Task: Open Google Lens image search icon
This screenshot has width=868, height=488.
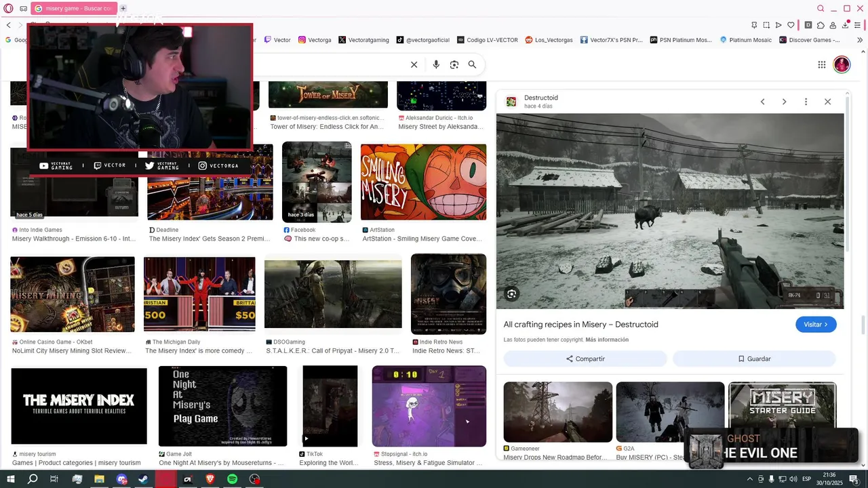Action: pyautogui.click(x=454, y=64)
